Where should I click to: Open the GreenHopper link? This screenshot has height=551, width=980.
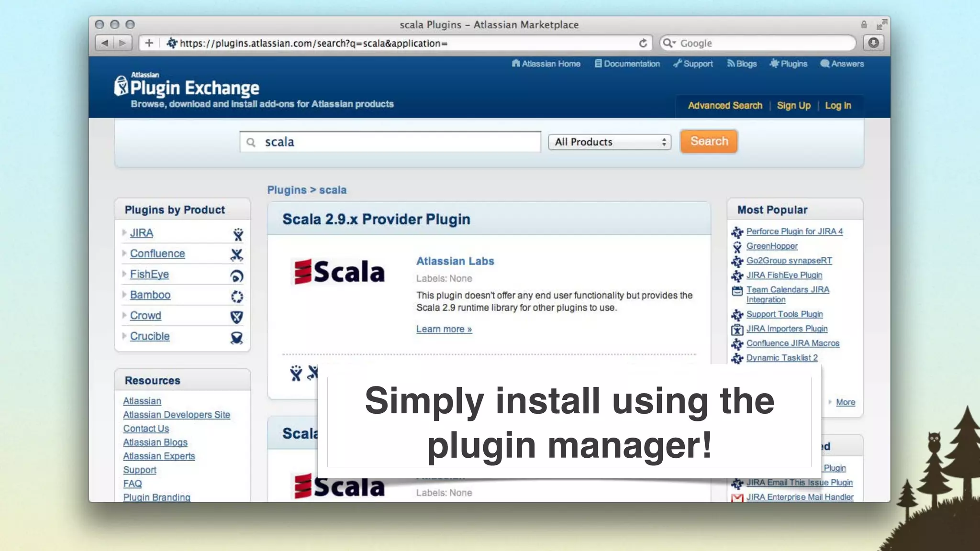(772, 246)
